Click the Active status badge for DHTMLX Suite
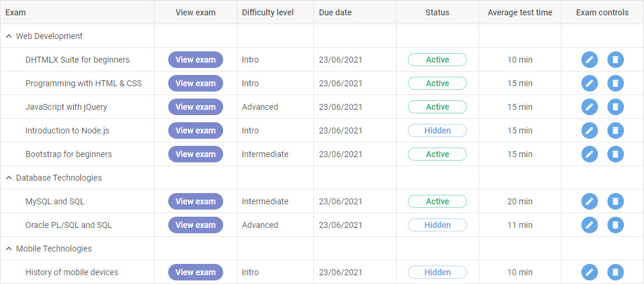This screenshot has height=284, width=644. coord(437,60)
